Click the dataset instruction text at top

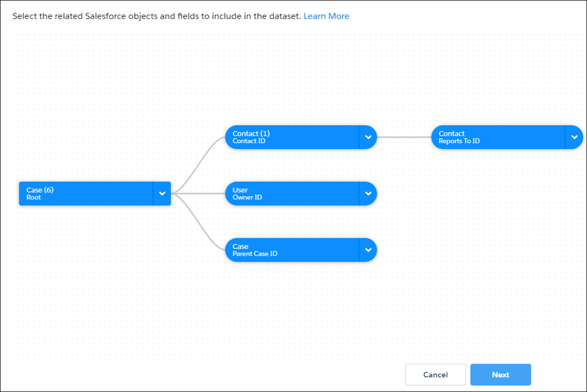pyautogui.click(x=157, y=16)
